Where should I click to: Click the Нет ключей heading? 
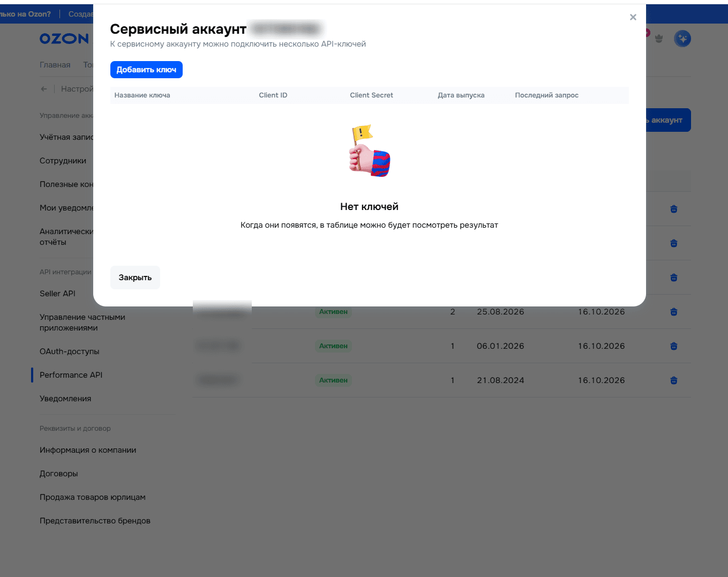point(369,207)
